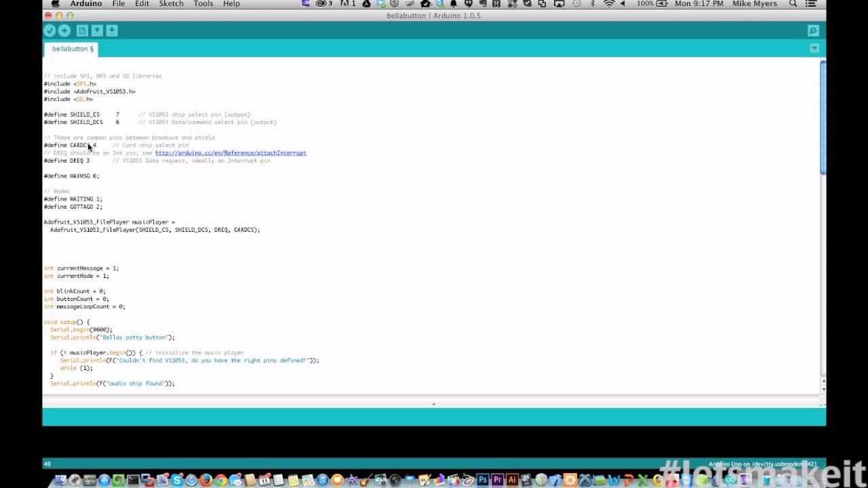Click the vertical scrollbar thumb in editor
868x488 pixels.
pos(823,119)
